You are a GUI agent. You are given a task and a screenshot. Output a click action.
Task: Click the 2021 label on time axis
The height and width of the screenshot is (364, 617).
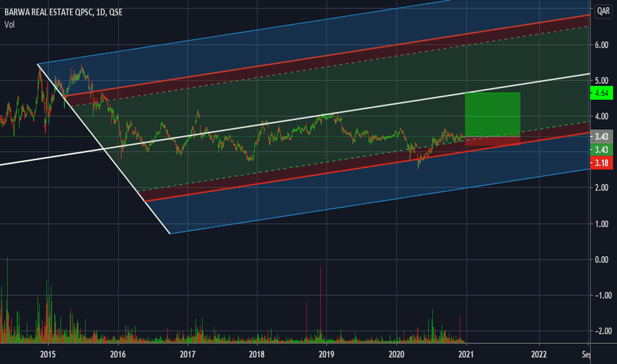(x=466, y=354)
